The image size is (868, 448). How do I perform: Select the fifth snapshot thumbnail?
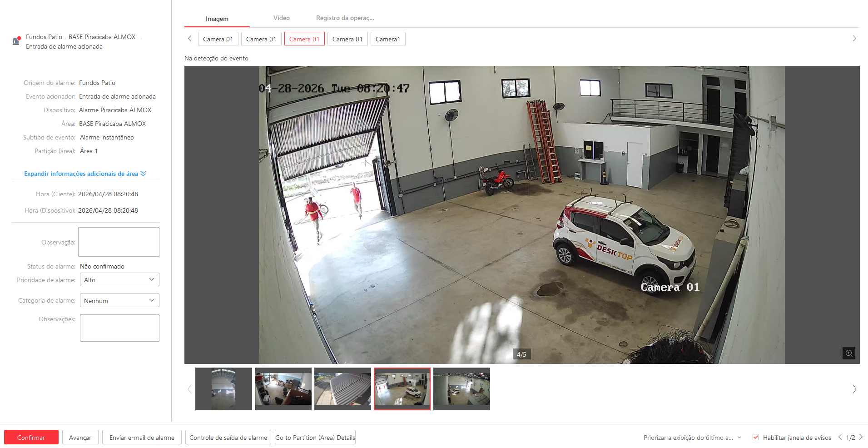461,388
